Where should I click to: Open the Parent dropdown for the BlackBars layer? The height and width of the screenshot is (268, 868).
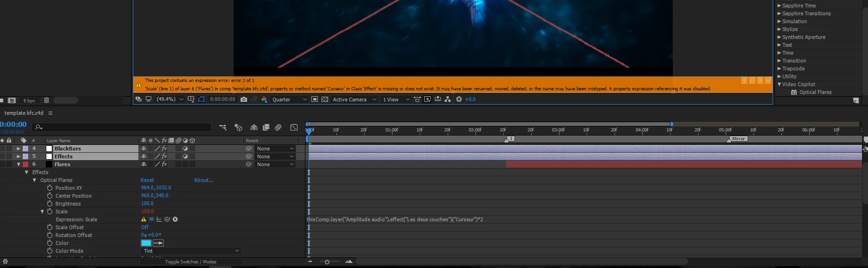275,149
